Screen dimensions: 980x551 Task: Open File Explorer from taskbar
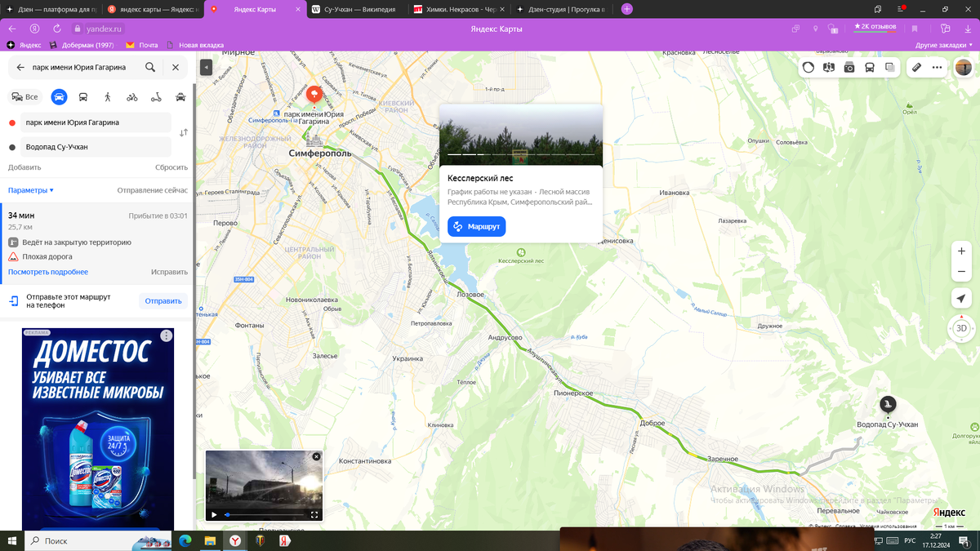209,540
